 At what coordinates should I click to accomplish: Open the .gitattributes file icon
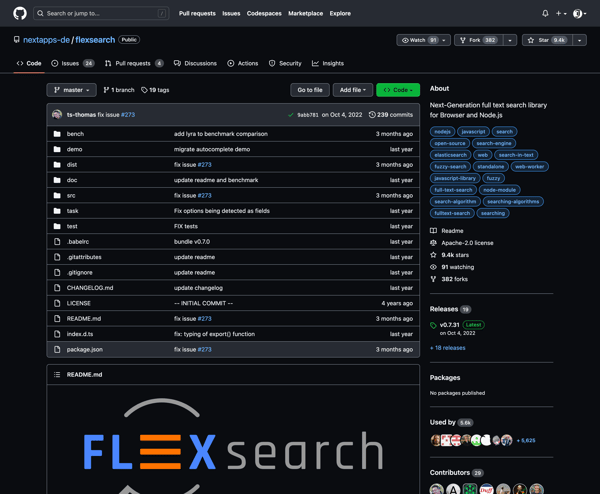(x=57, y=257)
